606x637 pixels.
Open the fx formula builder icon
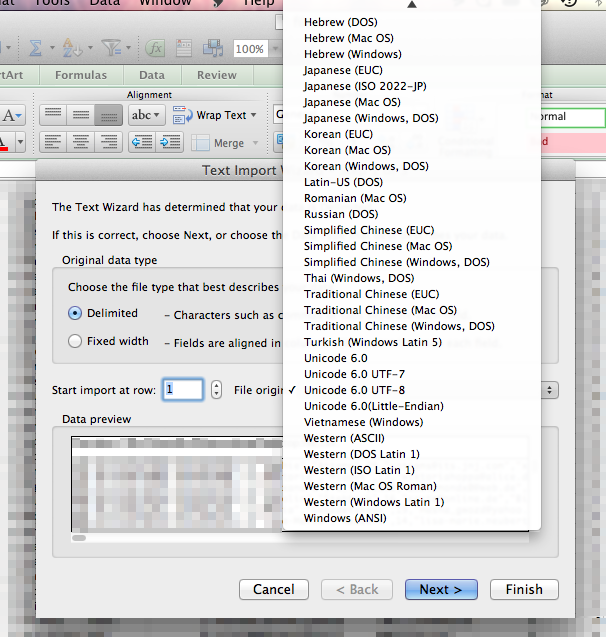click(155, 48)
